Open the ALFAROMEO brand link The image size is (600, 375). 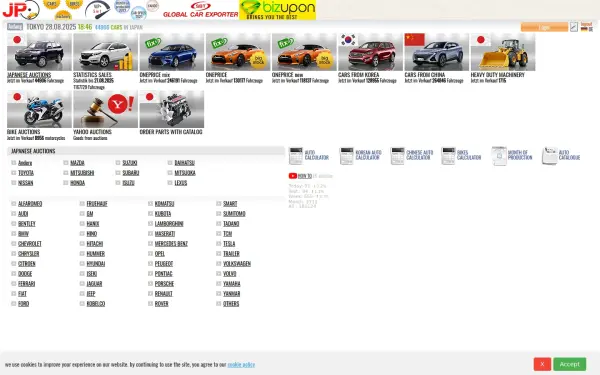[x=30, y=204]
